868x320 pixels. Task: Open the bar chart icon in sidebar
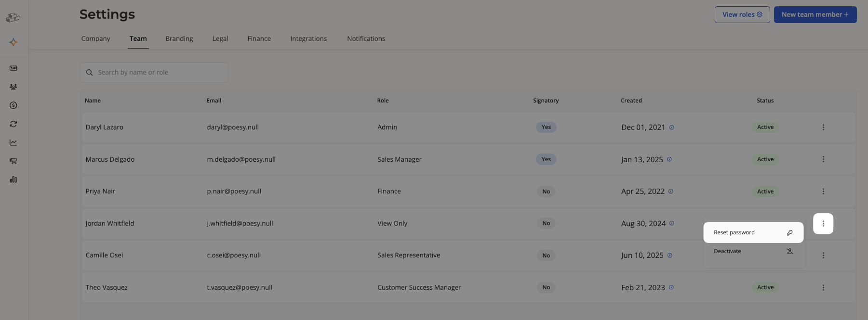[13, 179]
